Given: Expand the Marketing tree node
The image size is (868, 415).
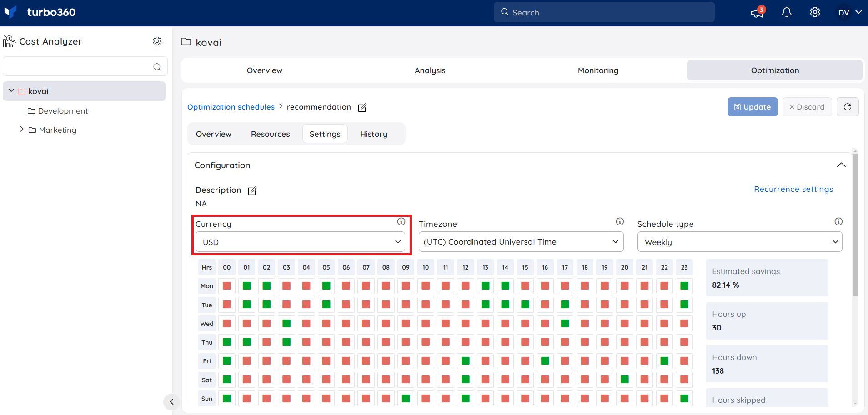Looking at the screenshot, I should point(21,130).
